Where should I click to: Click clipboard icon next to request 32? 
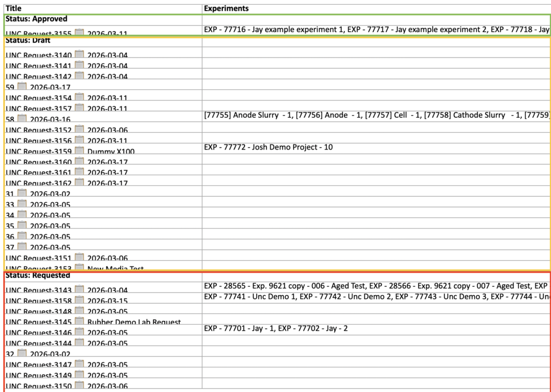click(22, 353)
